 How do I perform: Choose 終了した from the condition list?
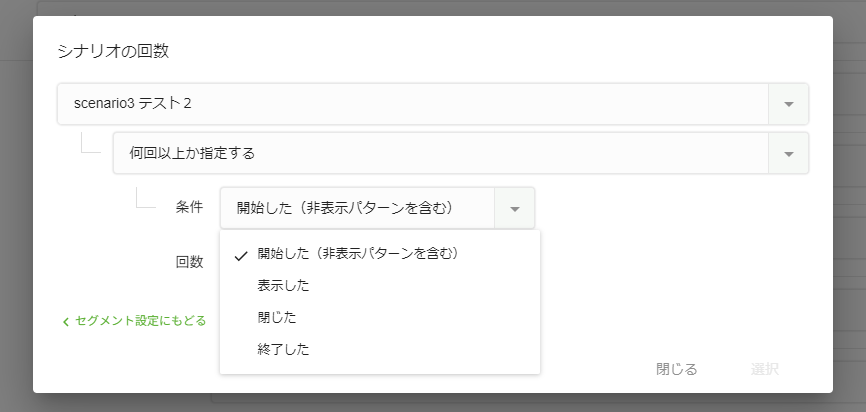tap(380, 350)
